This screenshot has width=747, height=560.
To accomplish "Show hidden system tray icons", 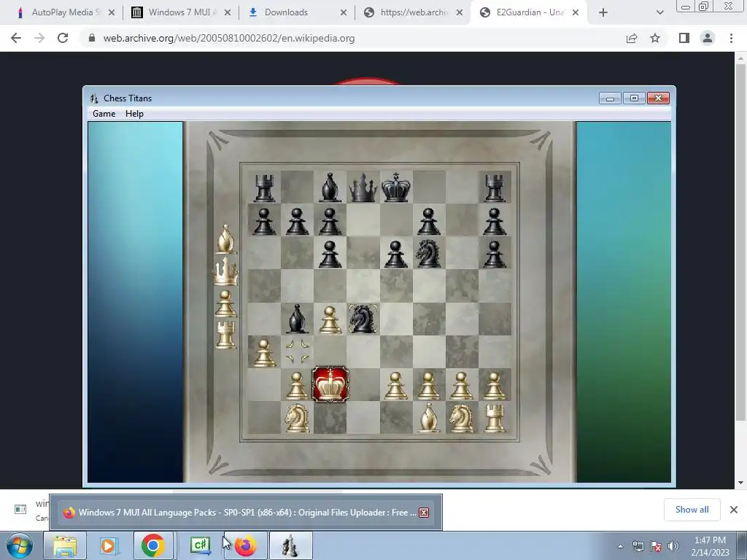I will (x=620, y=546).
